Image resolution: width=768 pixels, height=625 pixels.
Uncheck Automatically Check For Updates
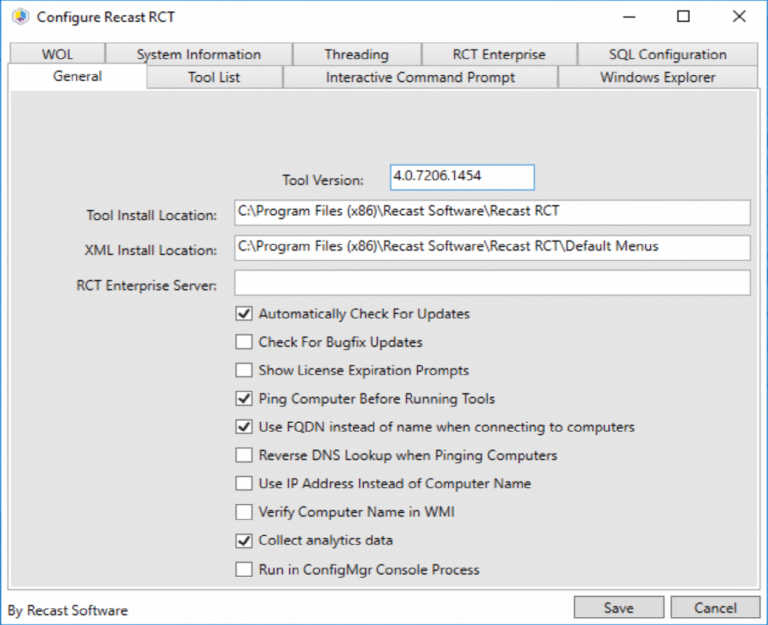click(x=244, y=313)
